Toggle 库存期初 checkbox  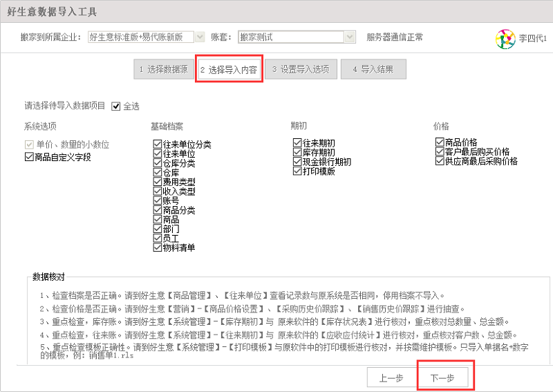(297, 152)
